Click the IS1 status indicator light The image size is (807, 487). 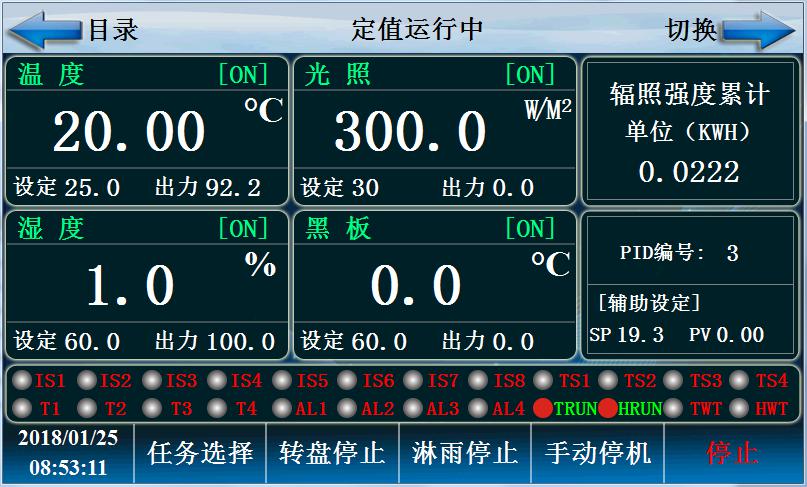click(23, 381)
